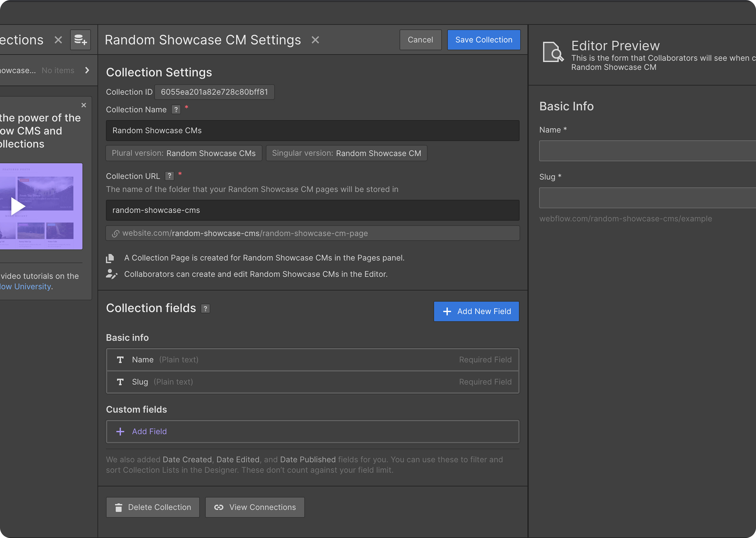Viewport: 756px width, 538px height.
Task: Click the add new collection database icon
Action: point(80,40)
